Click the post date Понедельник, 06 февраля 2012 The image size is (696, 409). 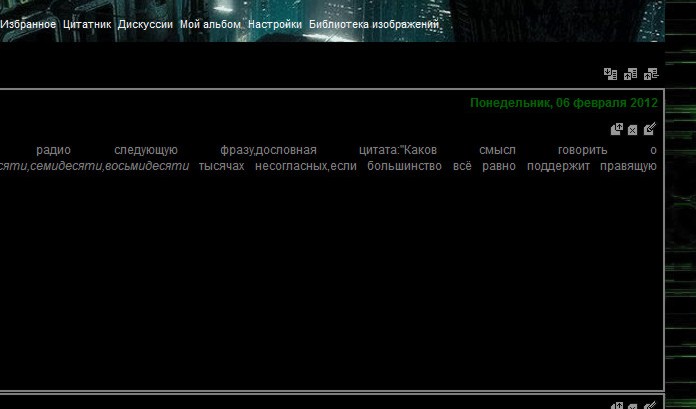[563, 103]
